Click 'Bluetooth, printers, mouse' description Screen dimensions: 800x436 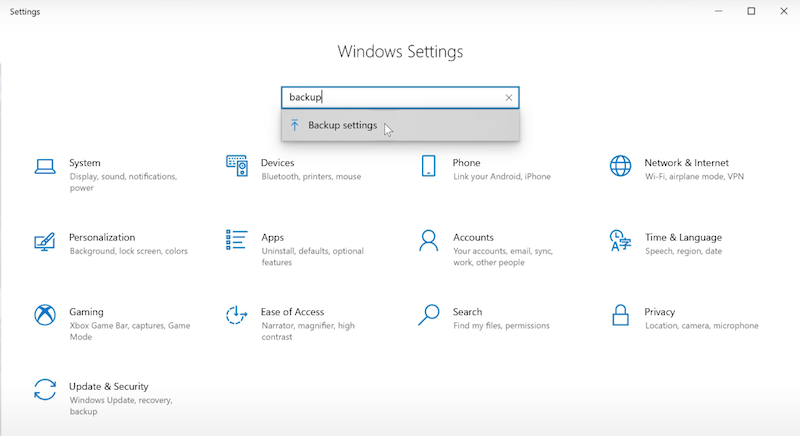tap(311, 176)
